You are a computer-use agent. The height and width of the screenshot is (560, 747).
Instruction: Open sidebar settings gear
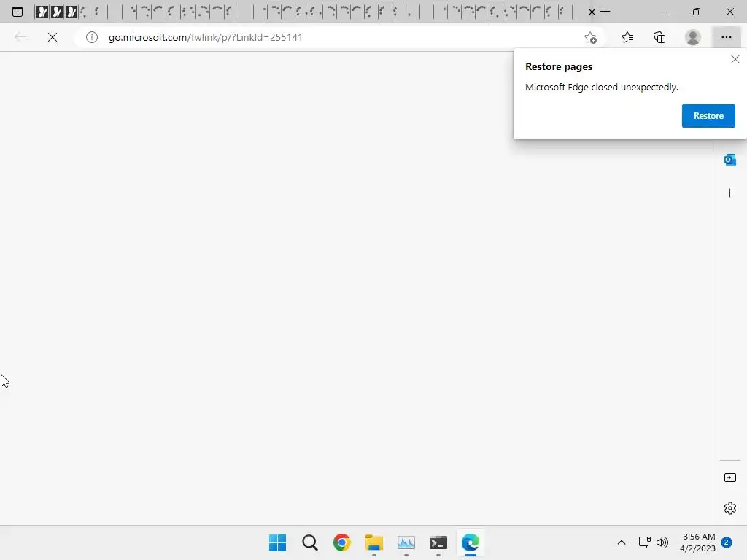pyautogui.click(x=729, y=508)
